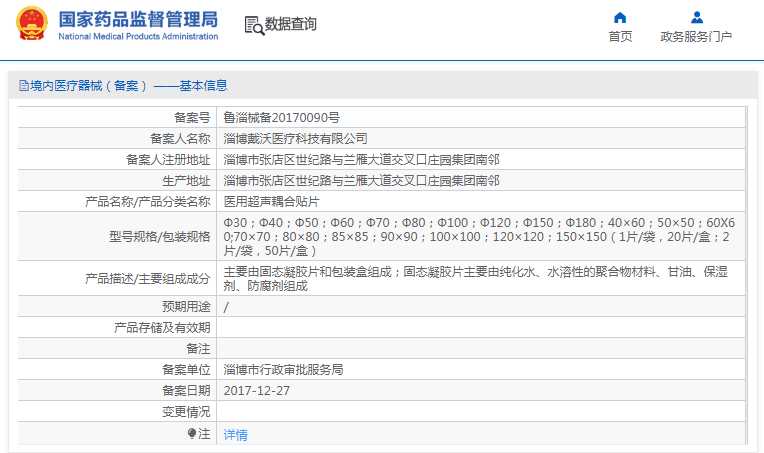Click the 备注 row label
This screenshot has height=453, width=764.
(x=198, y=349)
